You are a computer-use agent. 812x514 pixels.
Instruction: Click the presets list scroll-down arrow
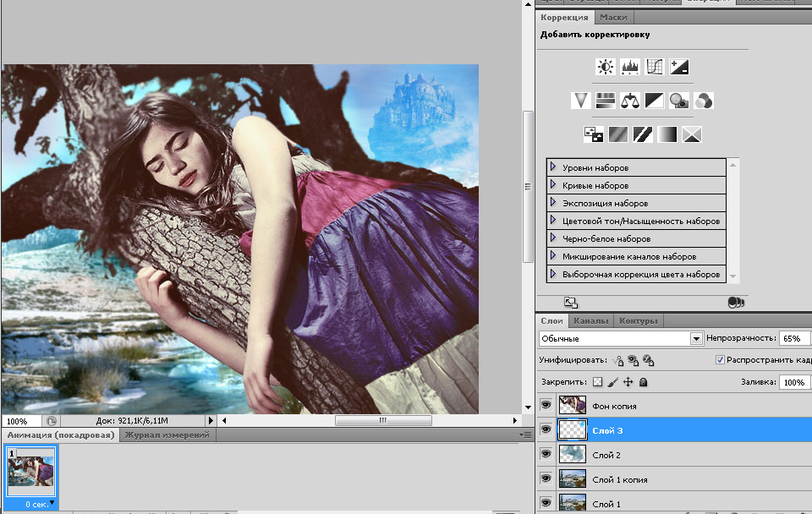click(x=732, y=276)
